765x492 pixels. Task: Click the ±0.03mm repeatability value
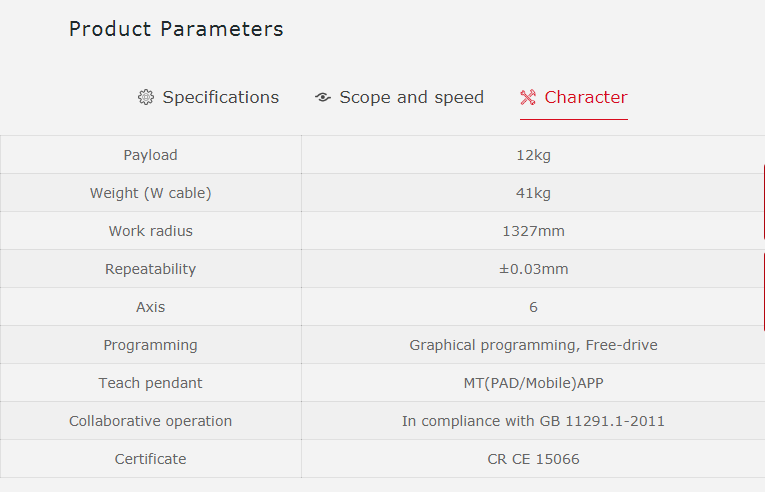tap(533, 269)
